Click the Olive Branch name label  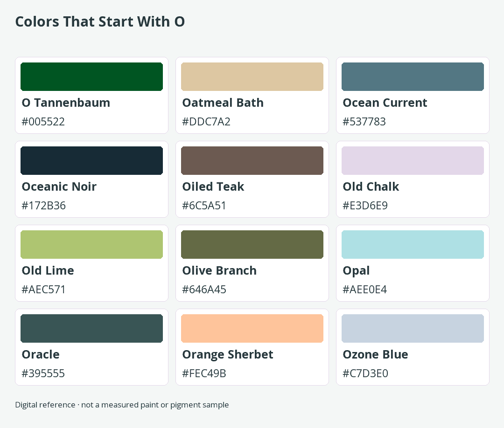click(219, 270)
